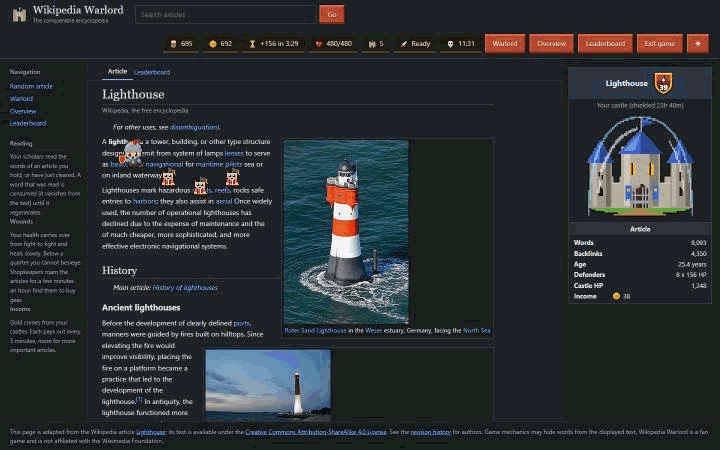Click the 'Article' panel header in the infobox

point(640,229)
